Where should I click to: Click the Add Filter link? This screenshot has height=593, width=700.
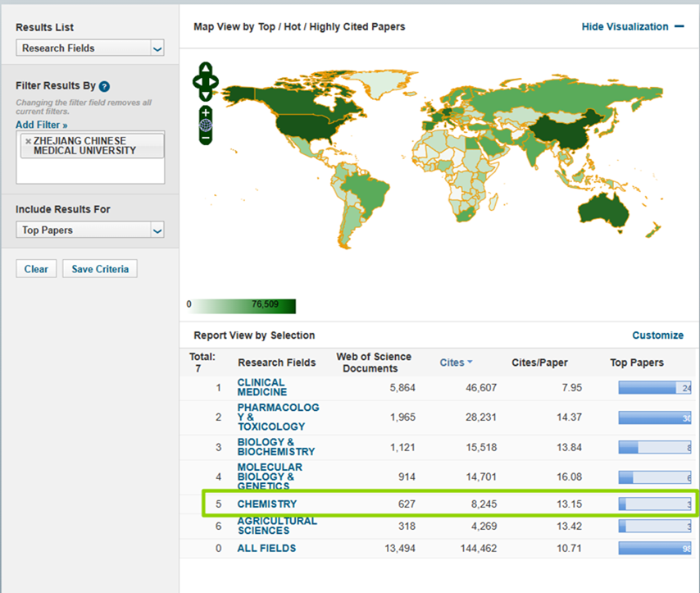pos(41,125)
